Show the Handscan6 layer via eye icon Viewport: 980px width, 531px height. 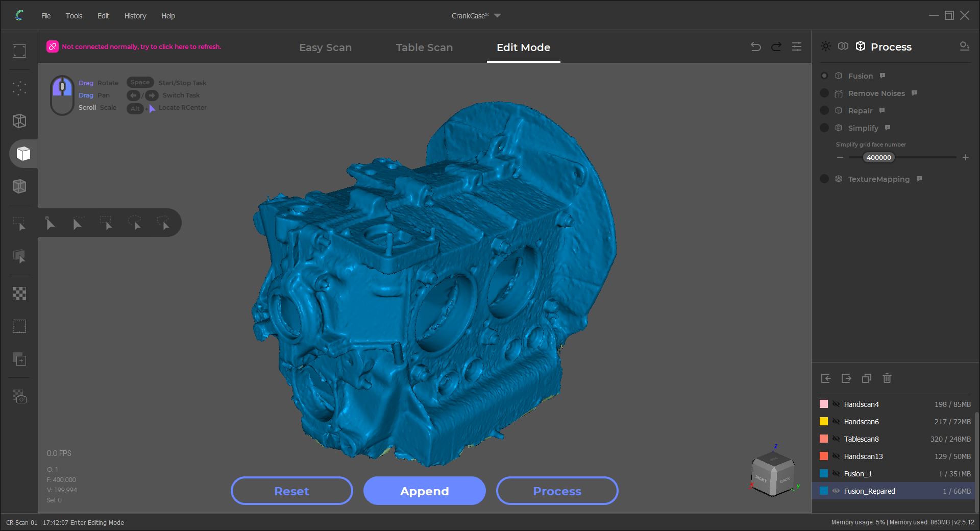pos(836,421)
